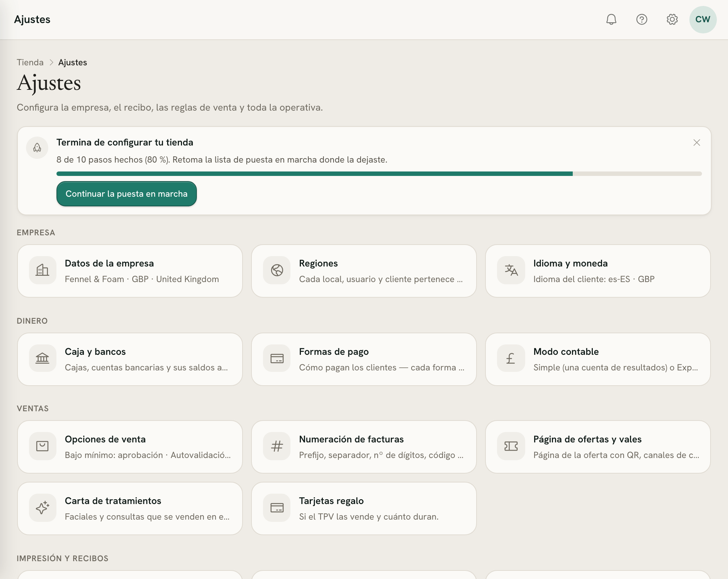The height and width of the screenshot is (579, 728).
Task: Open the notifications bell
Action: [x=611, y=19]
